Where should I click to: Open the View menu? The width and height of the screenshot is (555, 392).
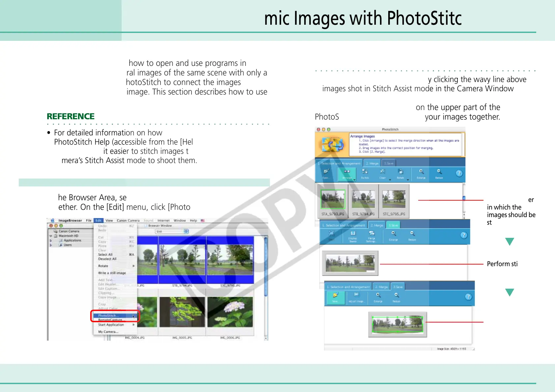109,220
